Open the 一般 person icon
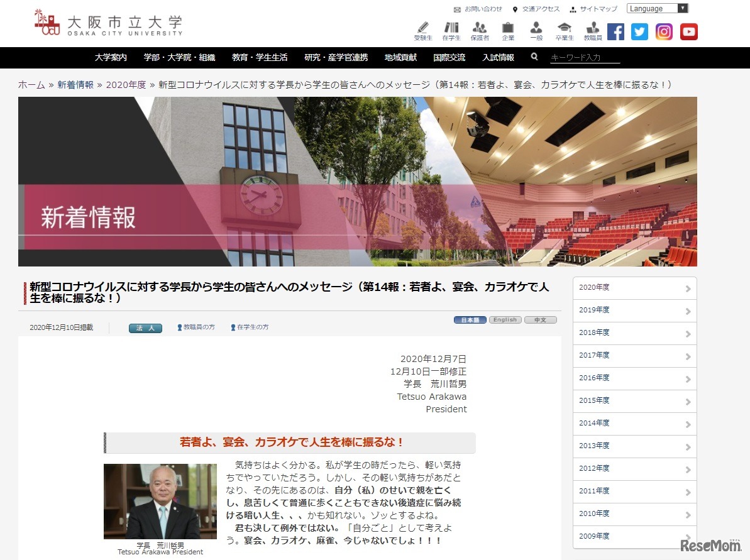The image size is (750, 560). (x=536, y=31)
